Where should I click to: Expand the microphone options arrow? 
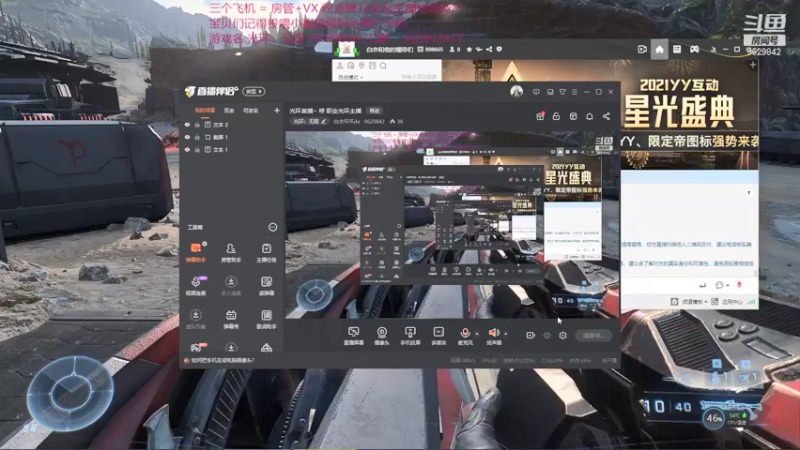(477, 334)
